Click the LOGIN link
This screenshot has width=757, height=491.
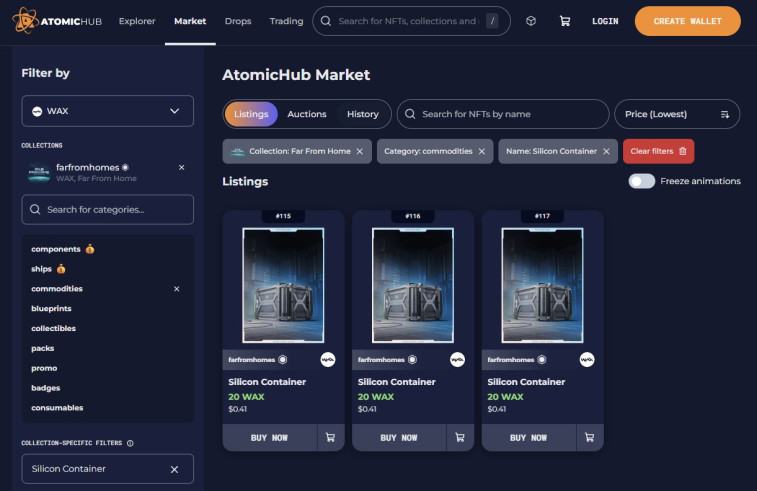coord(605,21)
